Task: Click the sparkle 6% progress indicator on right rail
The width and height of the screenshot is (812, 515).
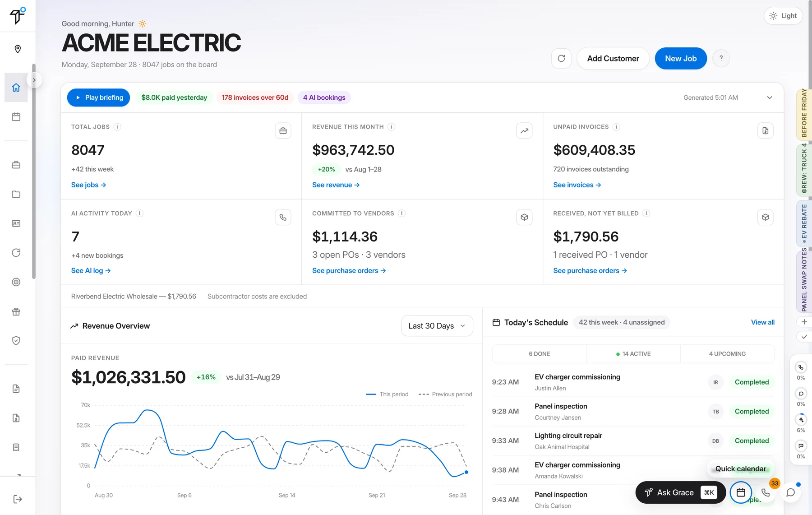Action: tap(801, 424)
